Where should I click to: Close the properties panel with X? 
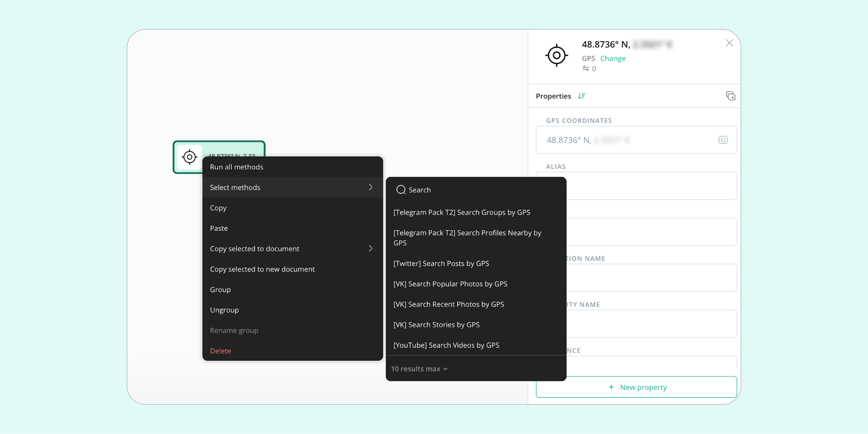729,43
